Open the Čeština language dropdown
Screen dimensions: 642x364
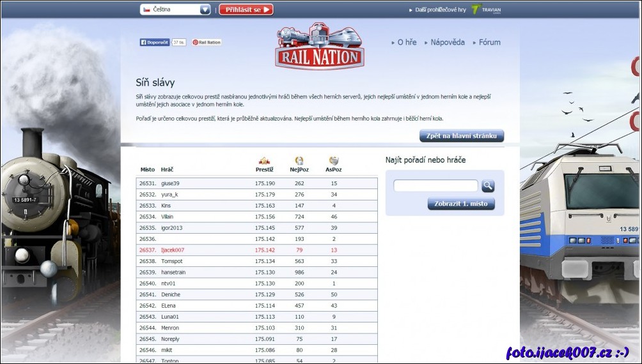pos(176,10)
